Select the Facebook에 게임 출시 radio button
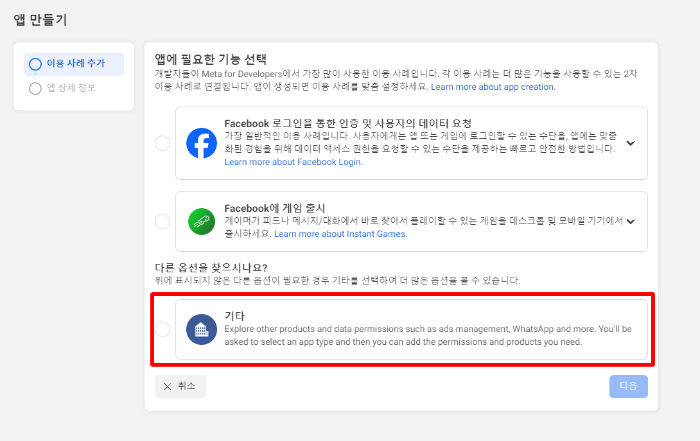Image resolution: width=700 pixels, height=441 pixels. tap(162, 221)
